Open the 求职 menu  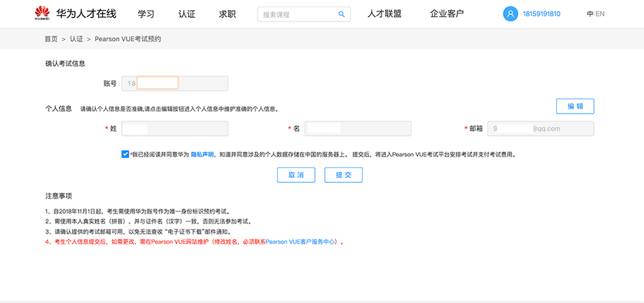tap(228, 14)
